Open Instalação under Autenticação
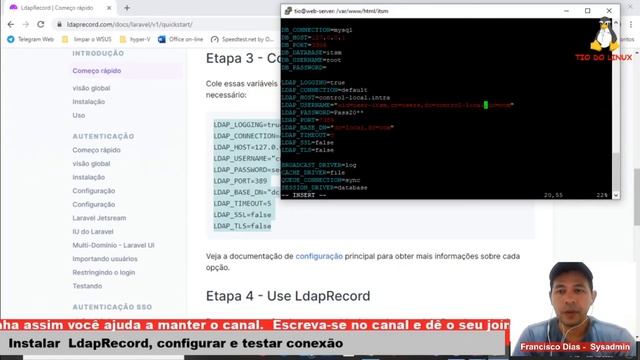 (x=89, y=177)
